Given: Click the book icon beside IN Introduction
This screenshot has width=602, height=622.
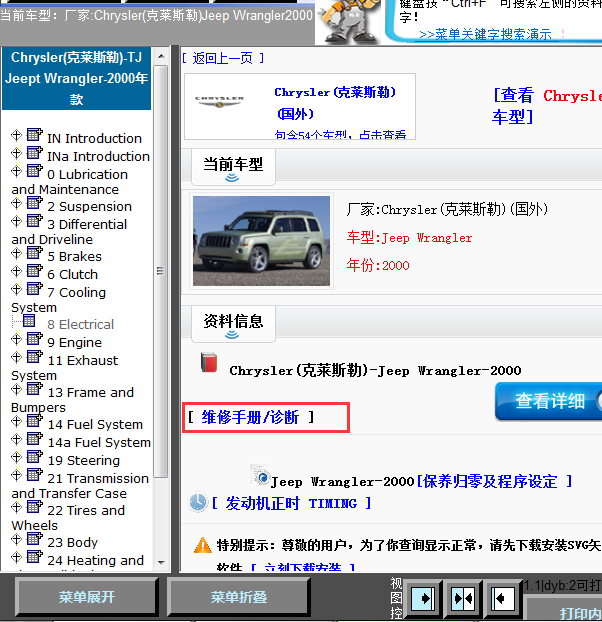Looking at the screenshot, I should [35, 134].
